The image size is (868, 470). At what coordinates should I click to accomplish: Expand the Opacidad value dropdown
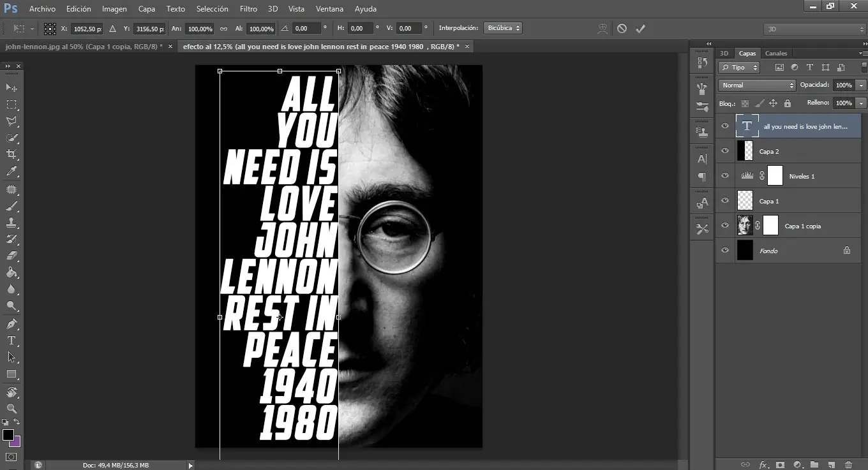point(862,85)
